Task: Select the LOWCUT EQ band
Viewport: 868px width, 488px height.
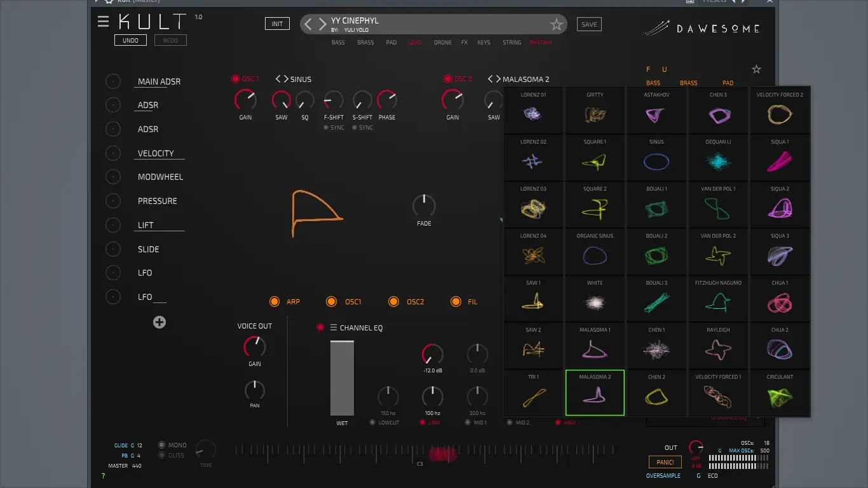Action: click(373, 423)
